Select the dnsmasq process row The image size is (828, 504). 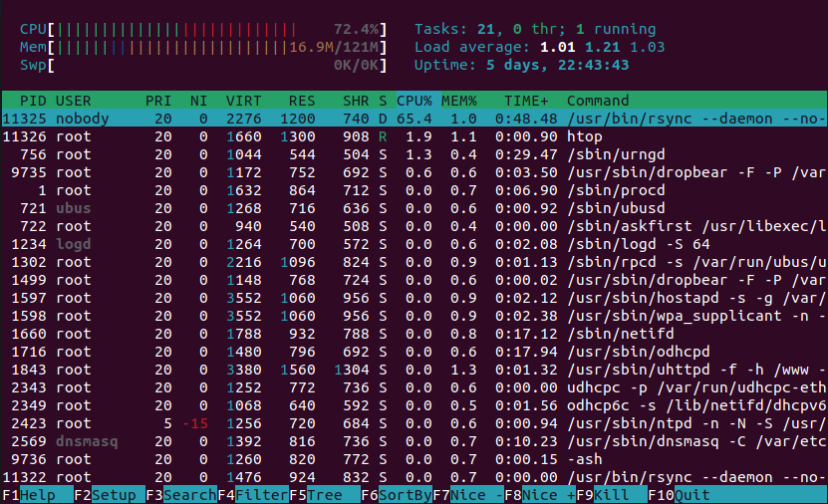414,441
